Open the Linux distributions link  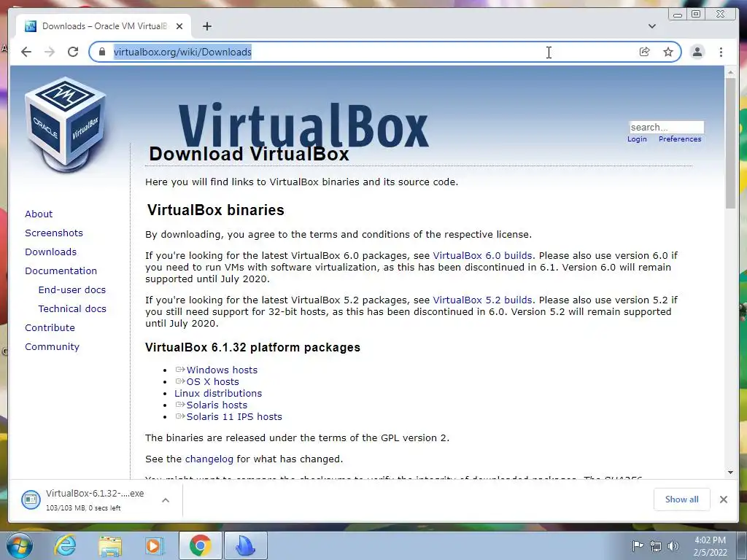click(218, 393)
